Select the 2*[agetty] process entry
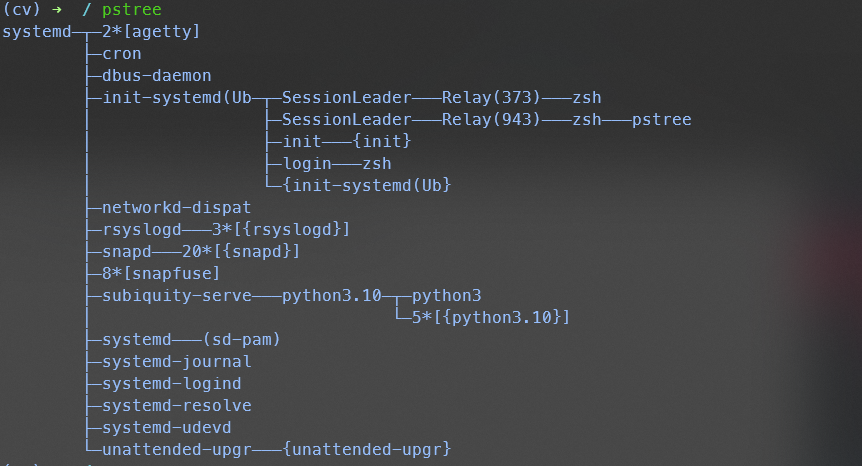 151,32
